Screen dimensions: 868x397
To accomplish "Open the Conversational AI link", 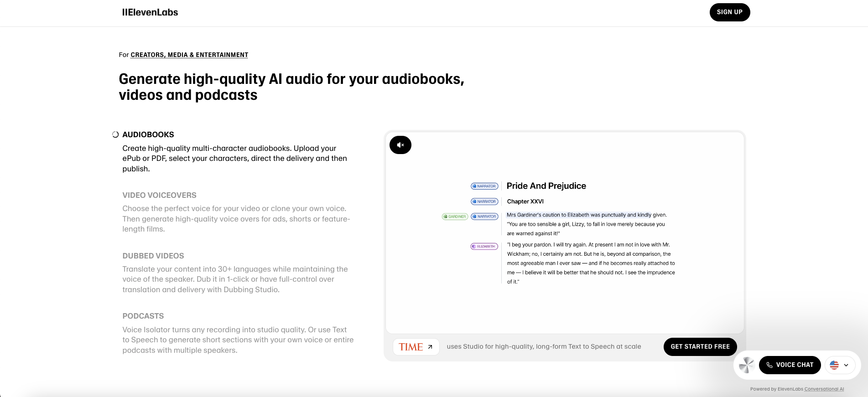I will click(x=824, y=389).
